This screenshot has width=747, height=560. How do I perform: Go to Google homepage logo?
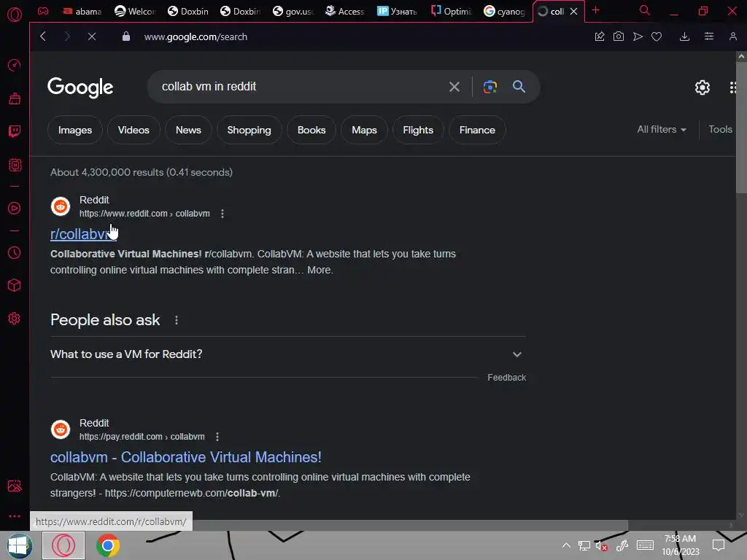click(80, 87)
